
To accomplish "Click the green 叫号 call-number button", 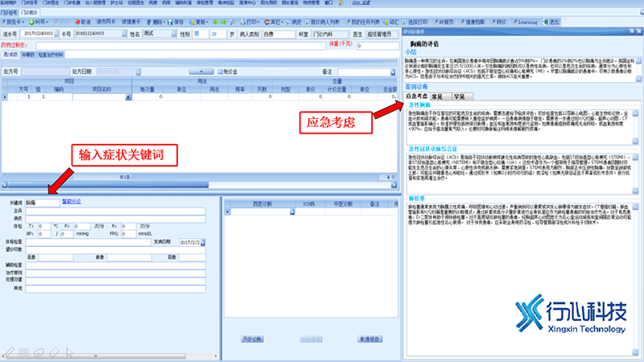I will [x=39, y=23].
